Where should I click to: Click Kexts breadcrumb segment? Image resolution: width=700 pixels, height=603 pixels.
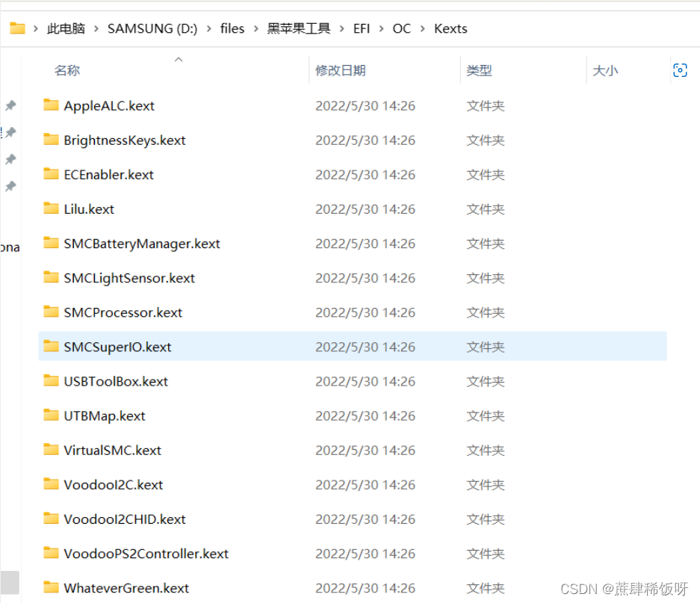point(450,28)
